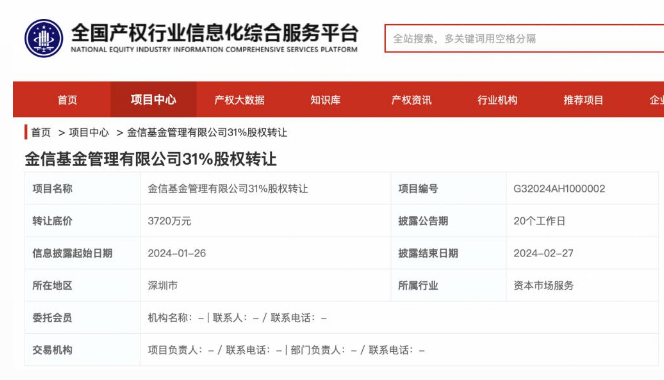The image size is (664, 380).
Task: Click the 项目中心 breadcrumb link
Action: tap(89, 133)
